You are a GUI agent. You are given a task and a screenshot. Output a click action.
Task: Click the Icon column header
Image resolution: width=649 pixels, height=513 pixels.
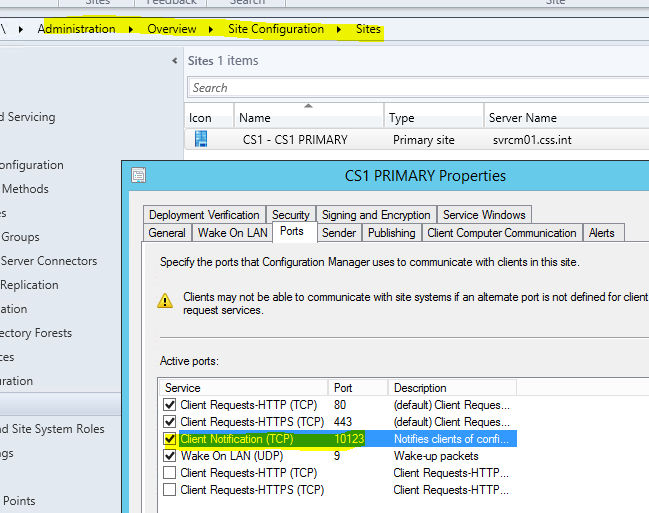point(209,118)
